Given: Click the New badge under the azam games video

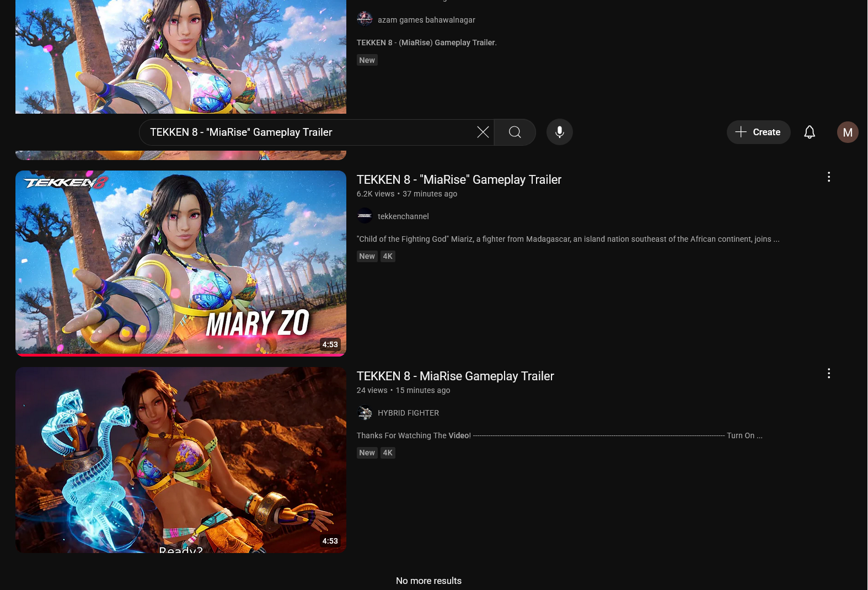Looking at the screenshot, I should click(367, 60).
